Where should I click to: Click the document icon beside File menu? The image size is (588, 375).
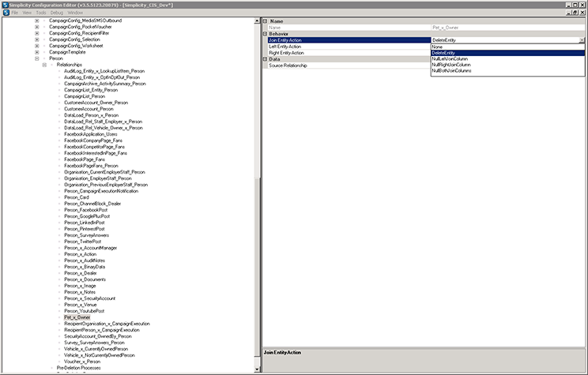tap(5, 13)
